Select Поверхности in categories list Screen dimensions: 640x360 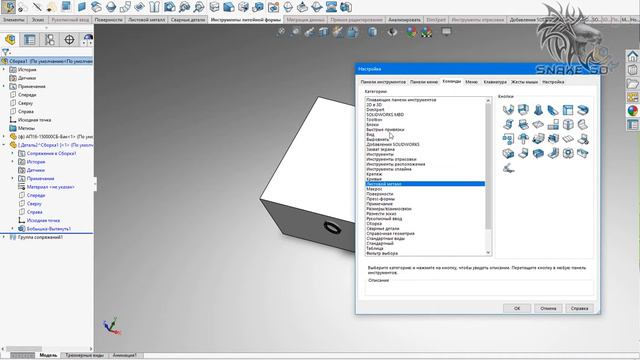pyautogui.click(x=380, y=194)
